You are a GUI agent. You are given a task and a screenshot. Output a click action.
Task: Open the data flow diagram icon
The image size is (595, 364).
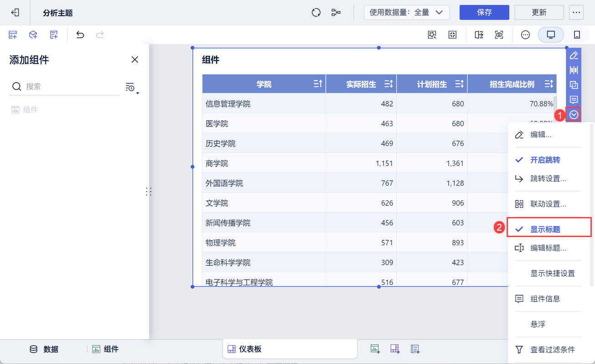(336, 13)
